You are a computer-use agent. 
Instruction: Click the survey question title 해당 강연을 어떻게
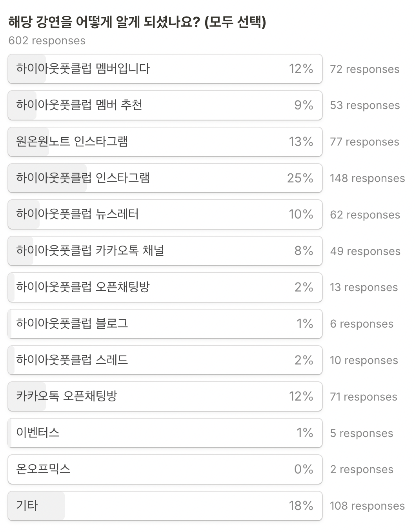(x=137, y=22)
